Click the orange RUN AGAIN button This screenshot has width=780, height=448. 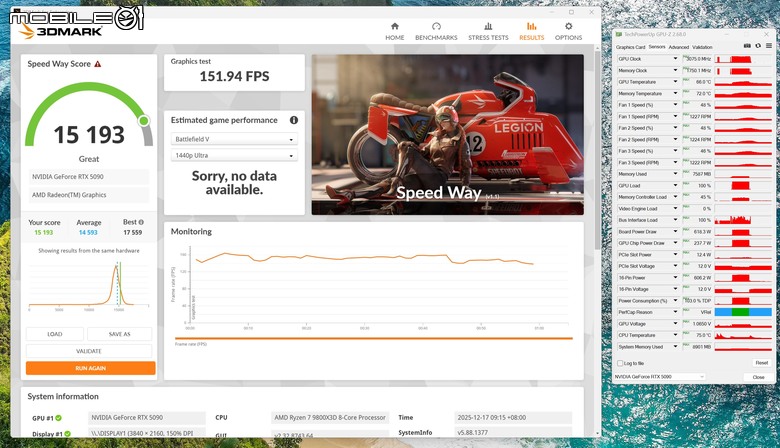pyautogui.click(x=91, y=368)
